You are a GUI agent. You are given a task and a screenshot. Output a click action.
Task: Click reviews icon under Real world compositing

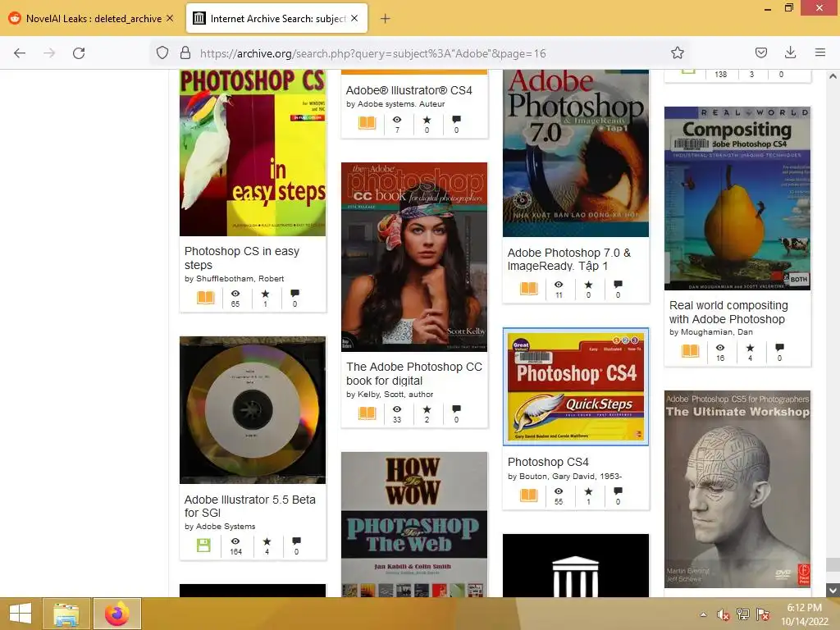click(779, 348)
